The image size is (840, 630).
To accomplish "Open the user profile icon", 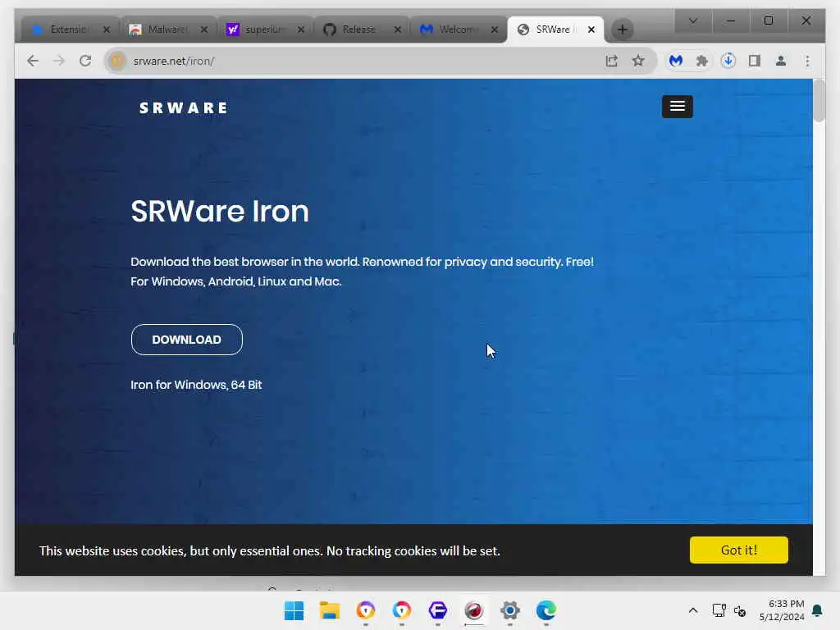I will (x=781, y=61).
